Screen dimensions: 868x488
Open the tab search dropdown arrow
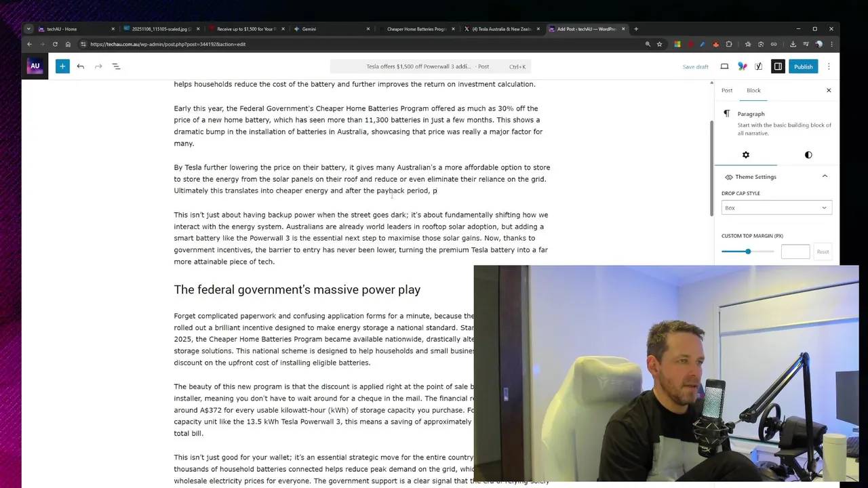[x=28, y=29]
